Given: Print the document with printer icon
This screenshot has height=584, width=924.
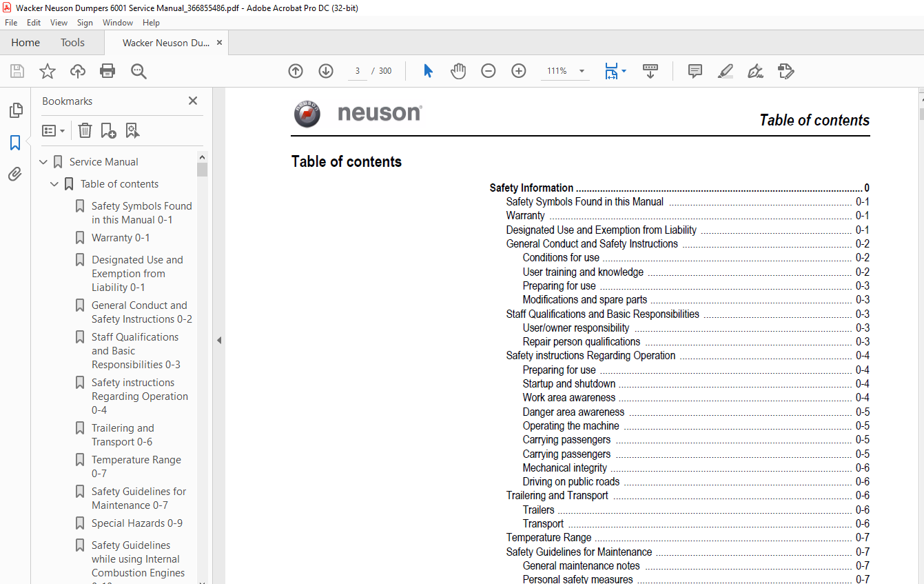Looking at the screenshot, I should pos(107,71).
